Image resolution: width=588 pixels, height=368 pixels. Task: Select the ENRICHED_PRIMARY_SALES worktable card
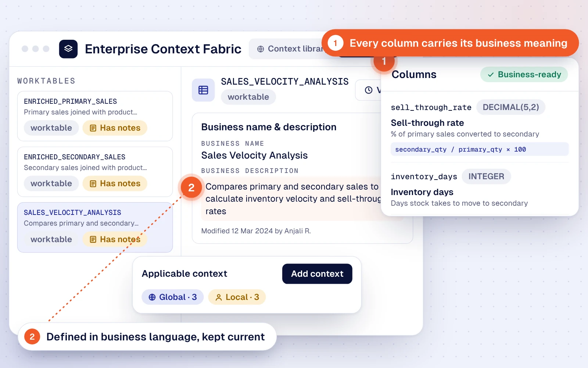(x=95, y=116)
